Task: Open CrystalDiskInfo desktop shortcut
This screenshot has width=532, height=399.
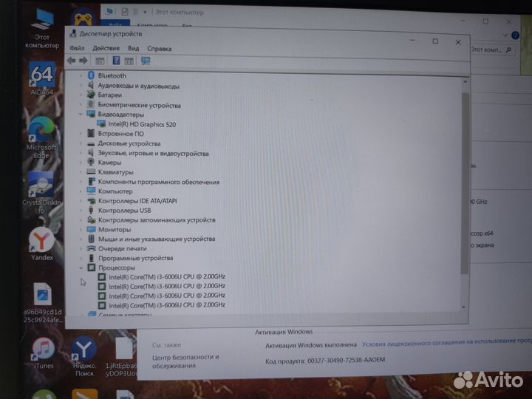Action: tap(41, 192)
